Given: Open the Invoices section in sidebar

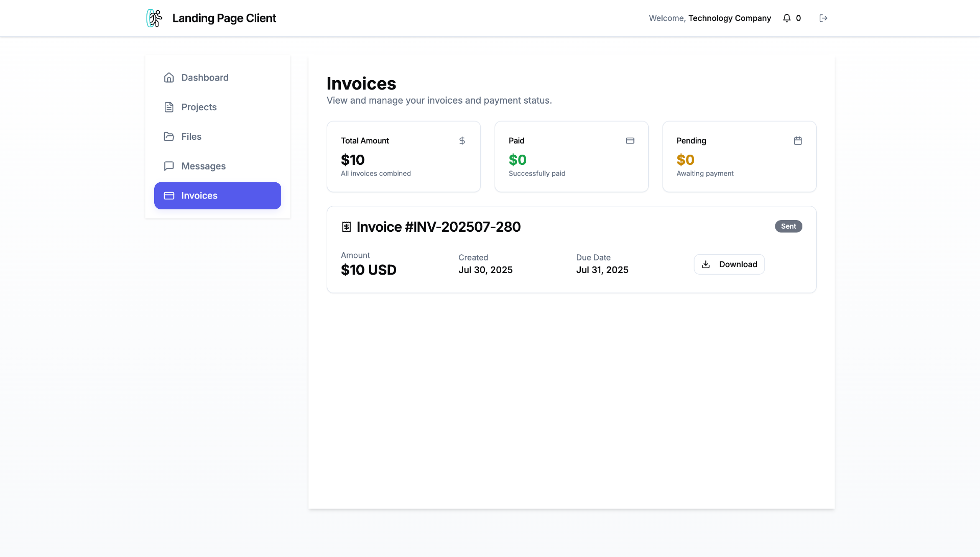Looking at the screenshot, I should point(217,196).
